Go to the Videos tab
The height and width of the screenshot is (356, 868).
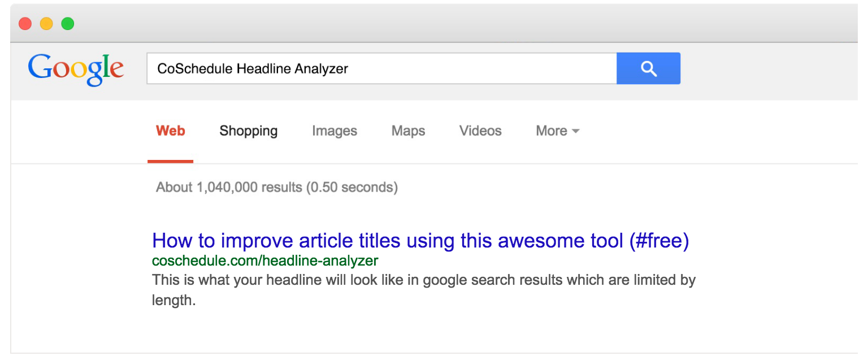point(480,131)
